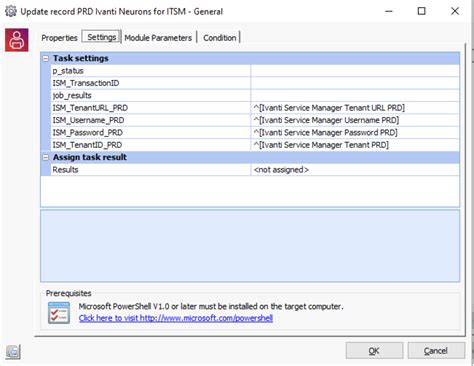
Task: Minimize the Update record dialog window
Action: click(389, 11)
